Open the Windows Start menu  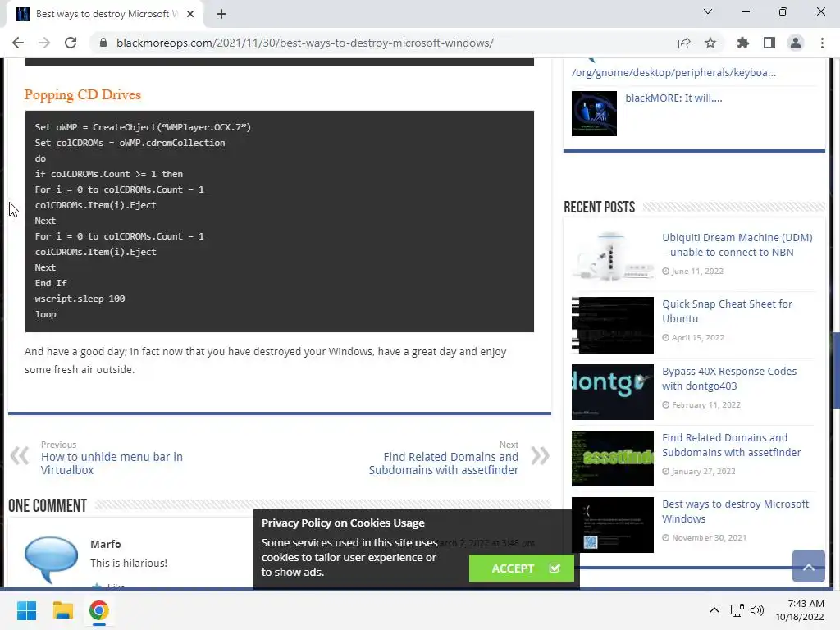tap(26, 610)
